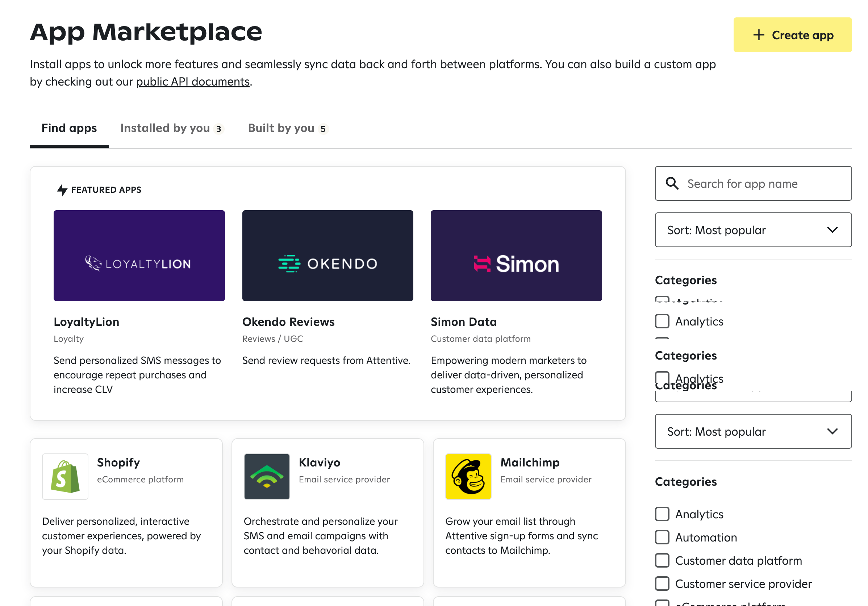
Task: Click the '3' badge on Installed by you
Action: tap(218, 129)
